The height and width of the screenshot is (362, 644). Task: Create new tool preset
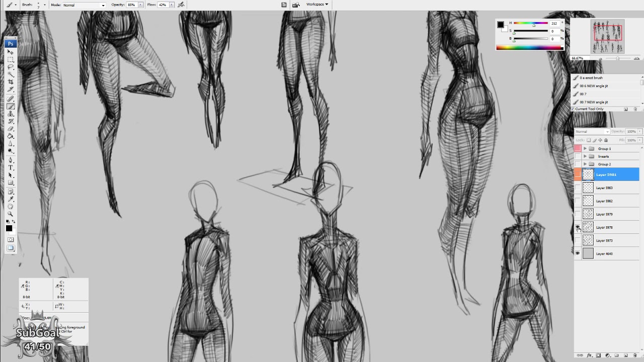click(625, 109)
